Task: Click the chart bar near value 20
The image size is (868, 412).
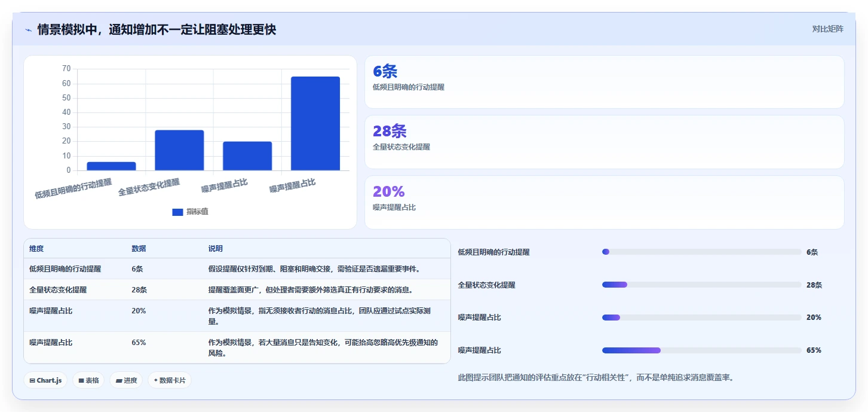Action: [x=247, y=156]
